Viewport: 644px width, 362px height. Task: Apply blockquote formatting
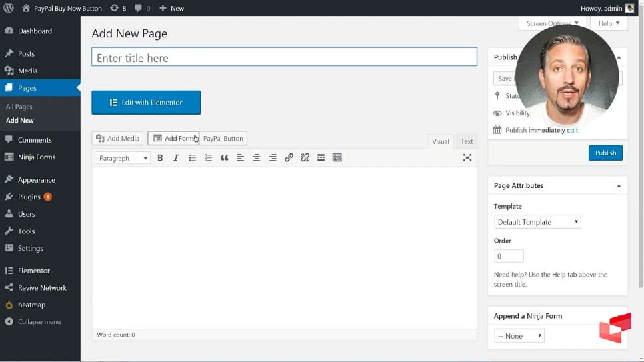click(x=225, y=158)
